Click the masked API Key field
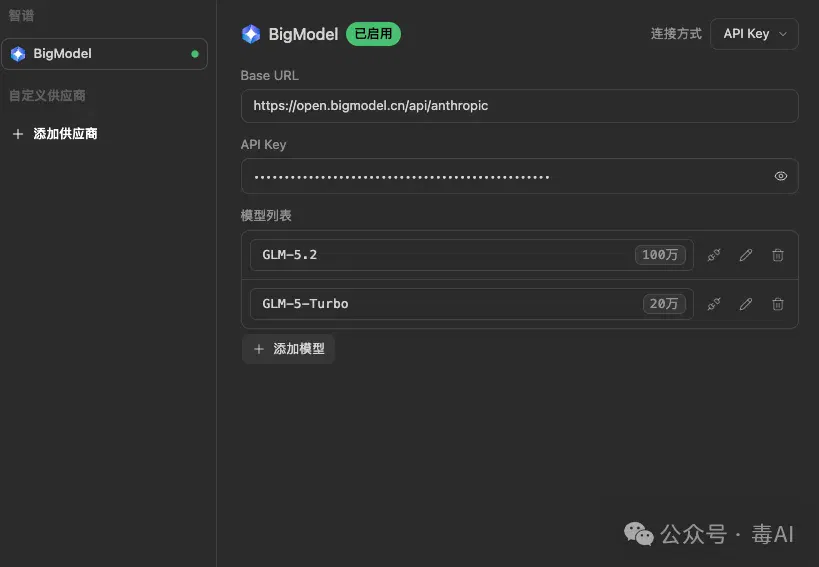This screenshot has height=567, width=819. click(x=519, y=176)
